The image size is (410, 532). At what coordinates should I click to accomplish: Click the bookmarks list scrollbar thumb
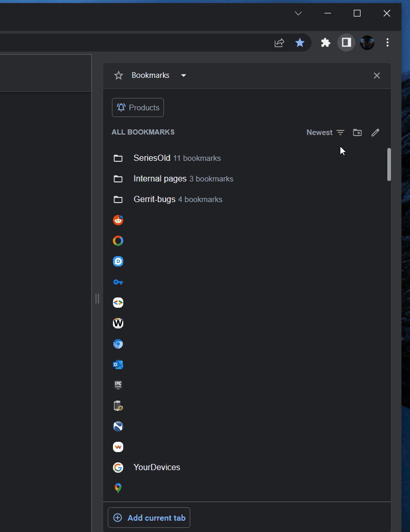coord(389,164)
